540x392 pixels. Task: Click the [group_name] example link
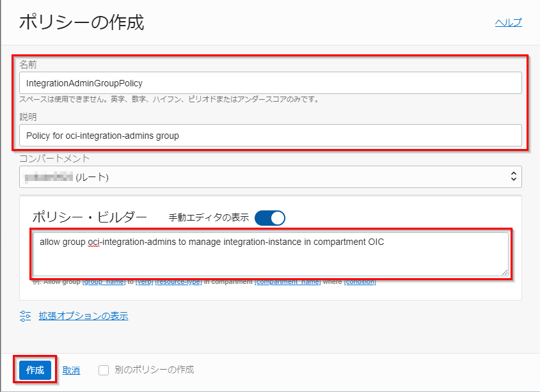(x=102, y=282)
